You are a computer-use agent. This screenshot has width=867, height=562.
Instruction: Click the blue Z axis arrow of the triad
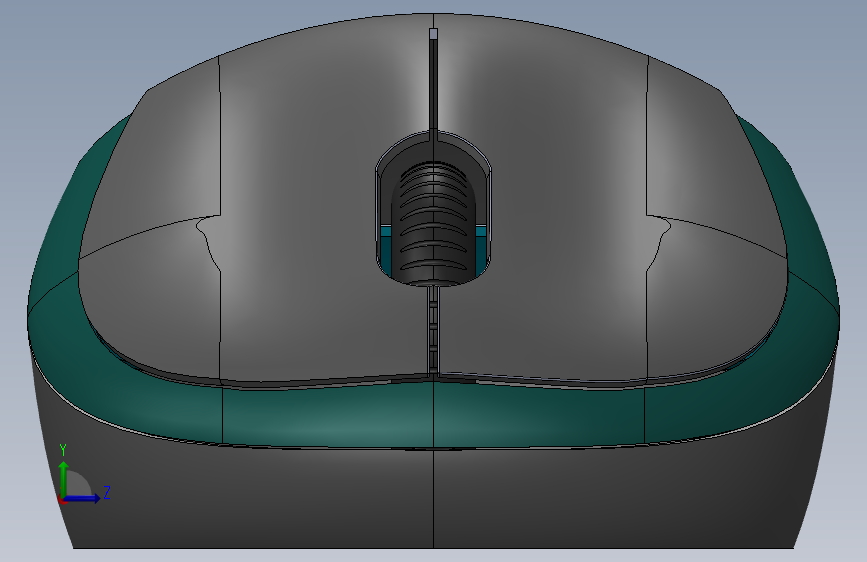click(x=82, y=498)
